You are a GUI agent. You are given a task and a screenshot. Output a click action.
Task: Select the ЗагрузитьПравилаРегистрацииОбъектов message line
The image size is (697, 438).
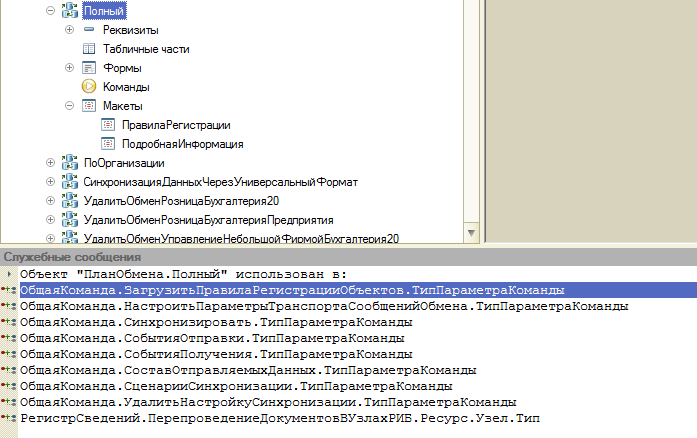(358, 290)
